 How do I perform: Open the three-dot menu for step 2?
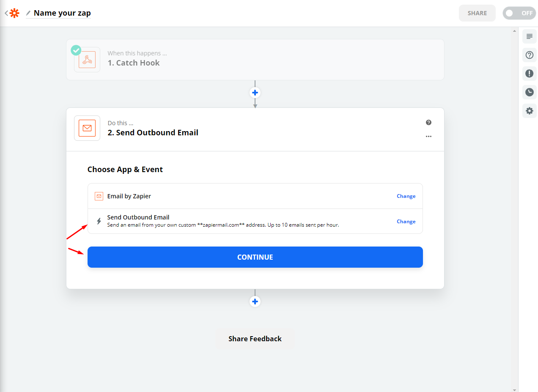[428, 137]
